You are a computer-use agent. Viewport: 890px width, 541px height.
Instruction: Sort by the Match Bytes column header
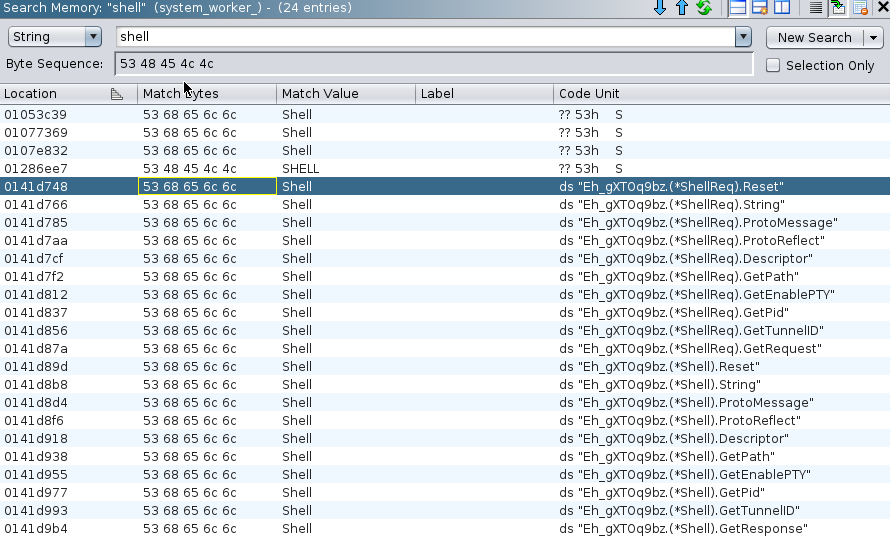click(207, 94)
